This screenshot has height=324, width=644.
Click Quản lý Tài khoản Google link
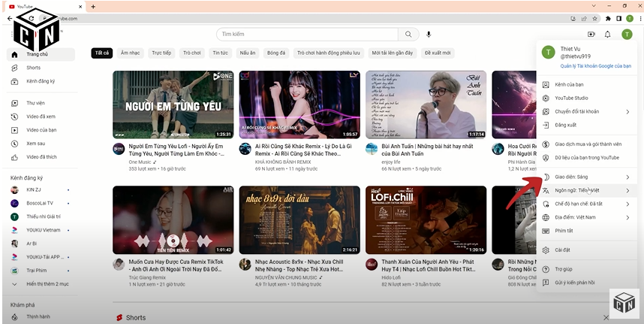coord(595,66)
